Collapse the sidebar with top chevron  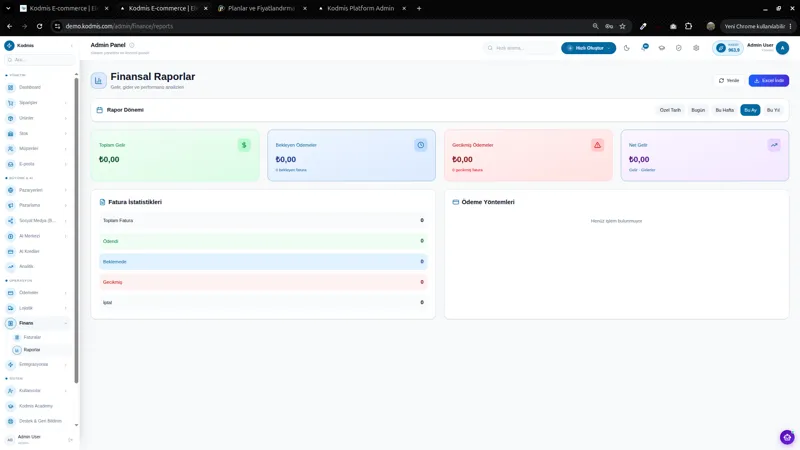(x=71, y=45)
